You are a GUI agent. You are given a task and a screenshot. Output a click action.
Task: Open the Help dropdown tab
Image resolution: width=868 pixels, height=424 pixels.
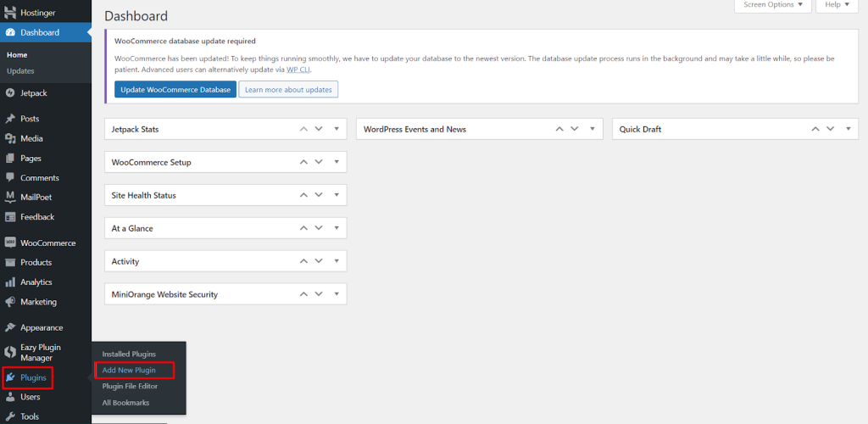pyautogui.click(x=837, y=5)
